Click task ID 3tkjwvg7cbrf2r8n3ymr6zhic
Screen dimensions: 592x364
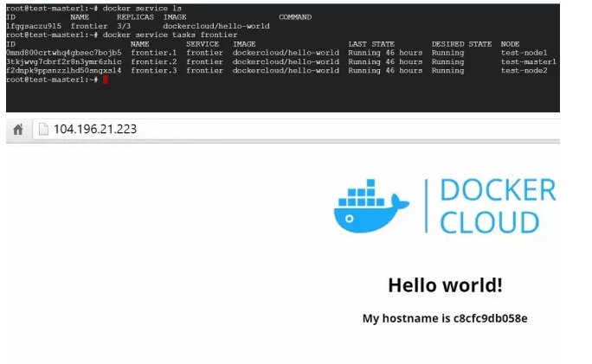[64, 62]
